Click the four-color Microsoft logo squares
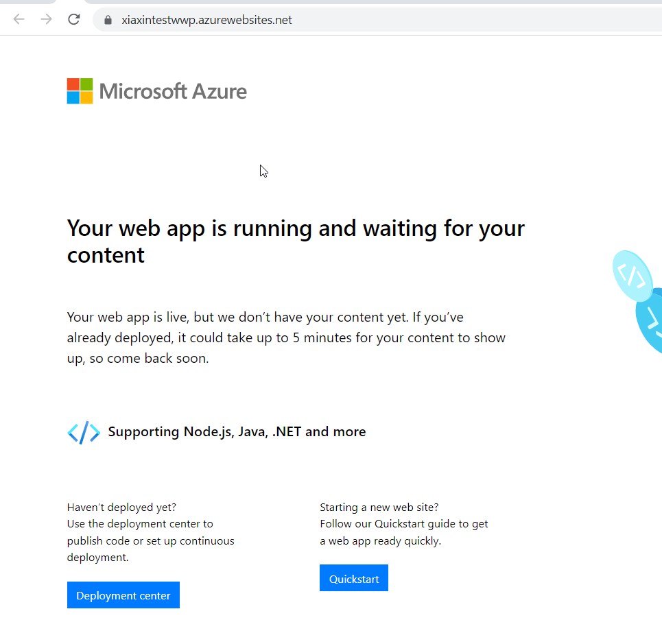The height and width of the screenshot is (644, 662). 80,91
